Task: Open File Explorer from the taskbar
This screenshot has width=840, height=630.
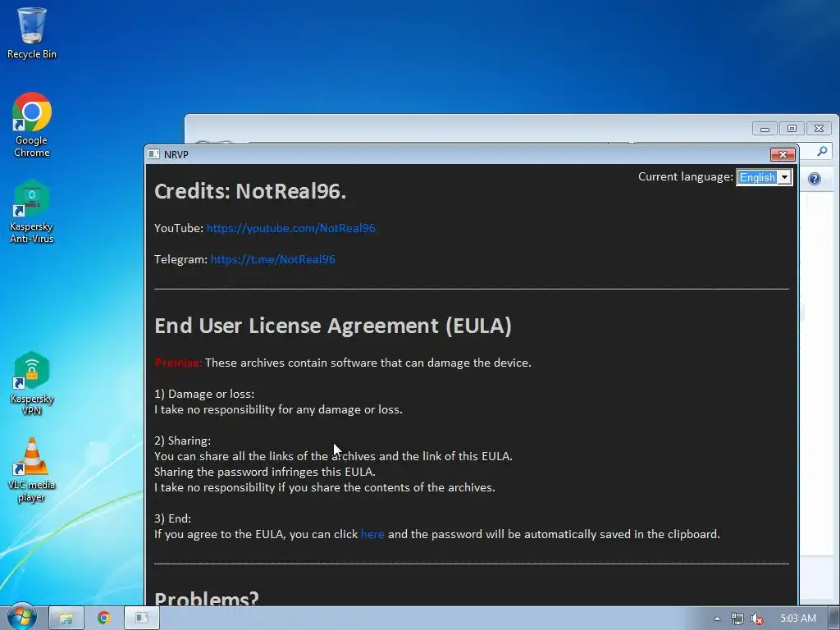Action: (66, 619)
